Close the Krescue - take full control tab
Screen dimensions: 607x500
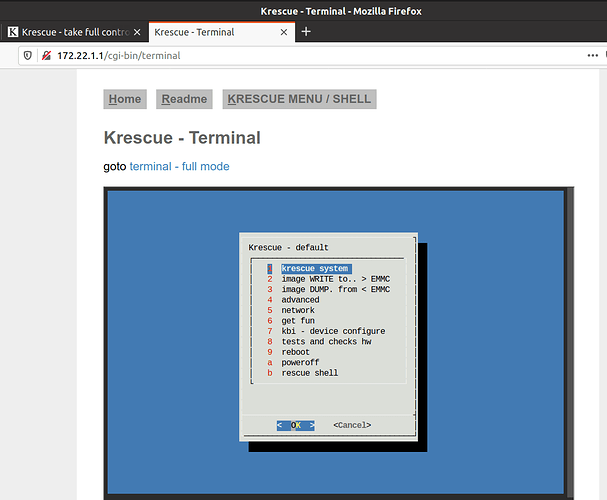(x=137, y=32)
